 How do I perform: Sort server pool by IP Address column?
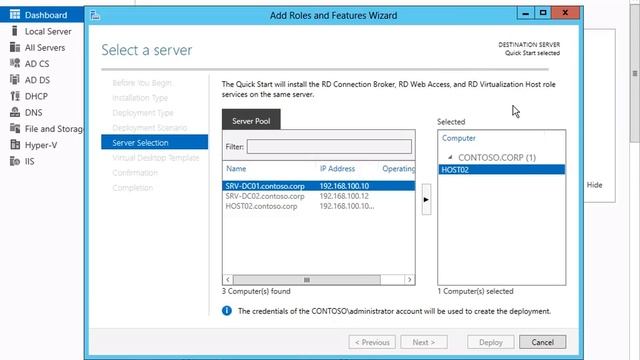click(x=337, y=169)
